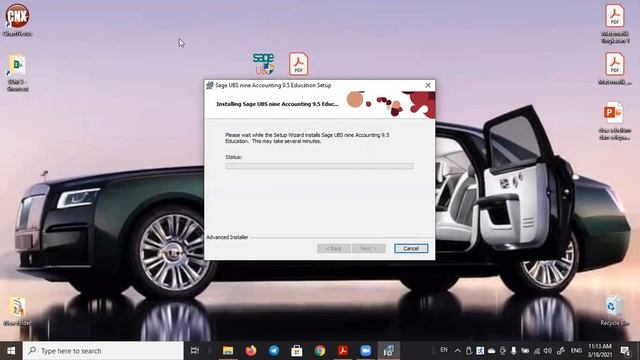The height and width of the screenshot is (360, 640).
Task: Open the volume speaker tray icon
Action: point(548,351)
